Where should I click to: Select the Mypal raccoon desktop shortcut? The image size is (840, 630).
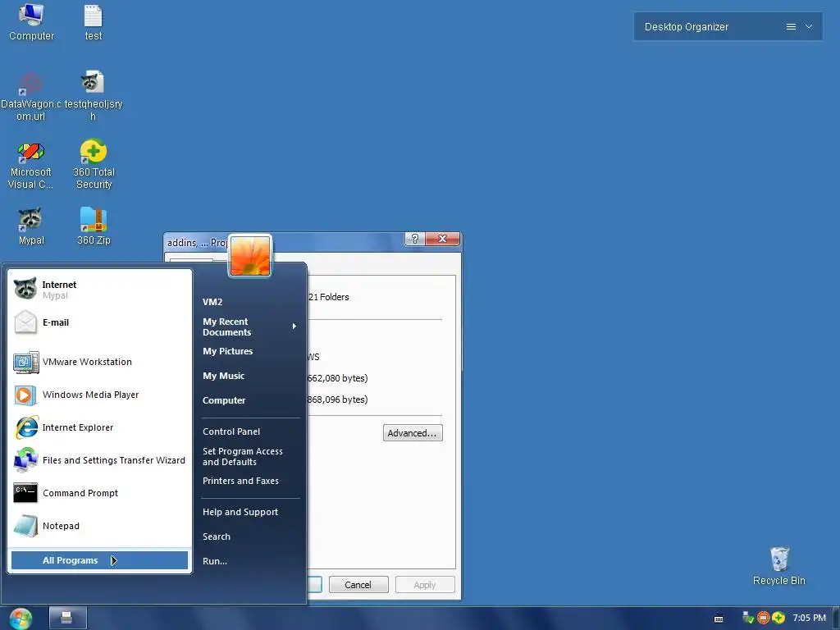point(31,227)
